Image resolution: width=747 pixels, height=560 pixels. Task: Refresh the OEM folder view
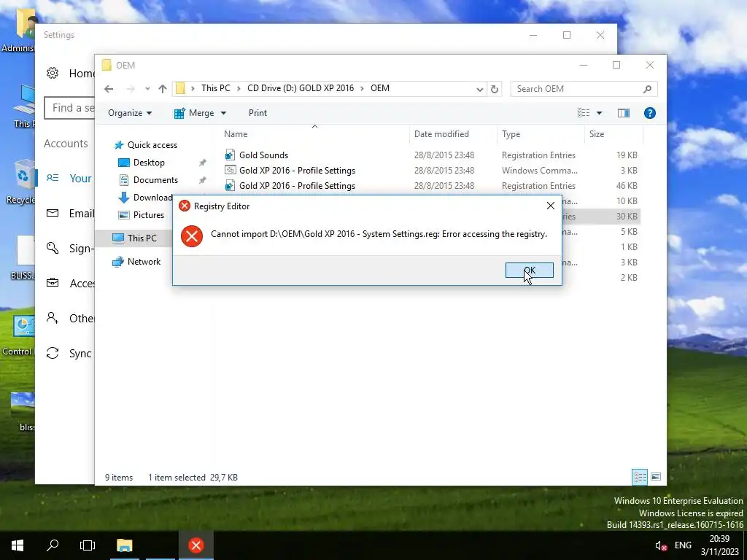click(x=495, y=89)
